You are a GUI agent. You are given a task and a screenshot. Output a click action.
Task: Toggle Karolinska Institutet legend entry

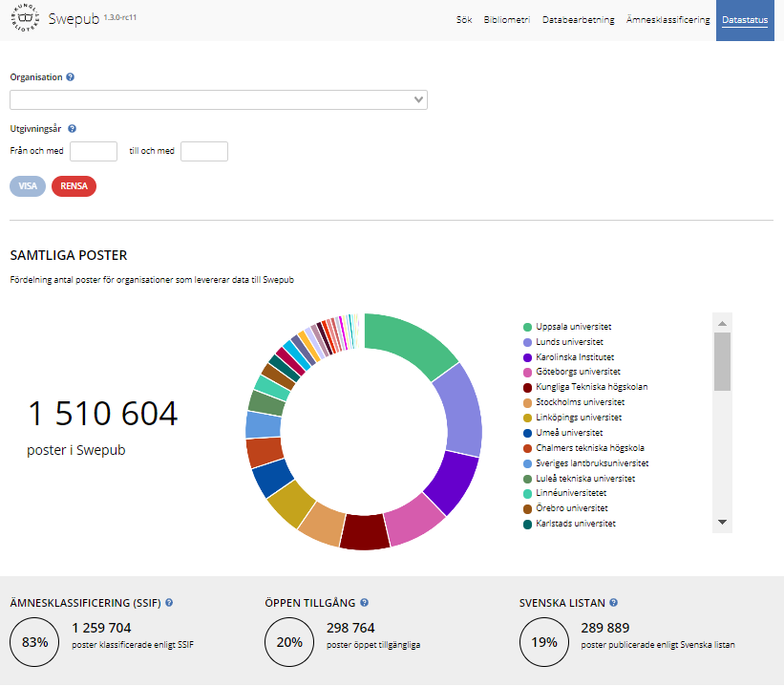568,357
